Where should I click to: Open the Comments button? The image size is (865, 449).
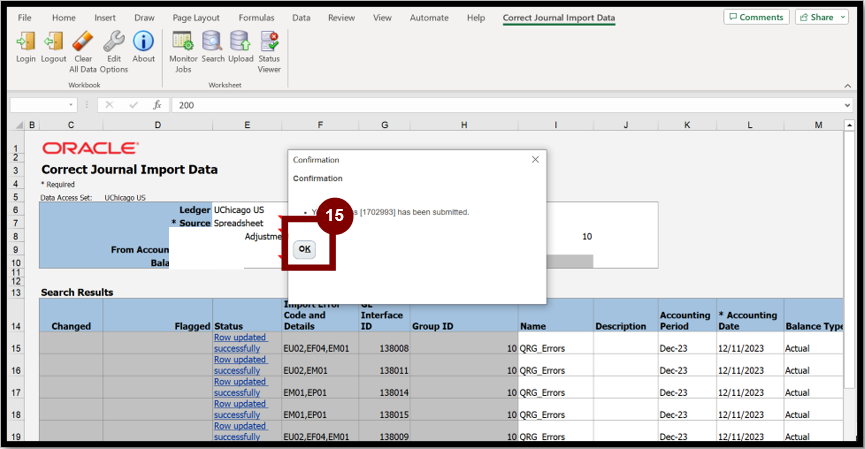click(x=756, y=17)
